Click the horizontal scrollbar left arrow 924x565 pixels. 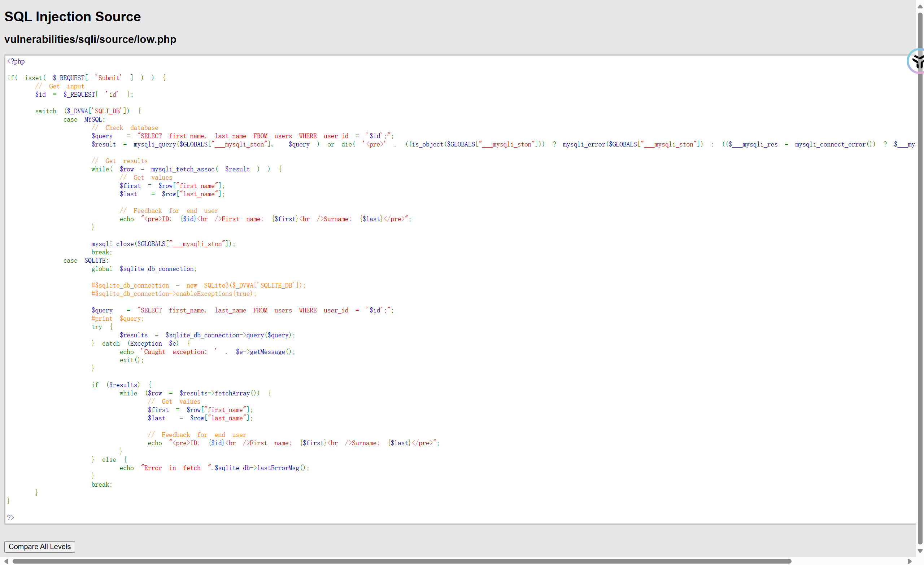coord(6,561)
